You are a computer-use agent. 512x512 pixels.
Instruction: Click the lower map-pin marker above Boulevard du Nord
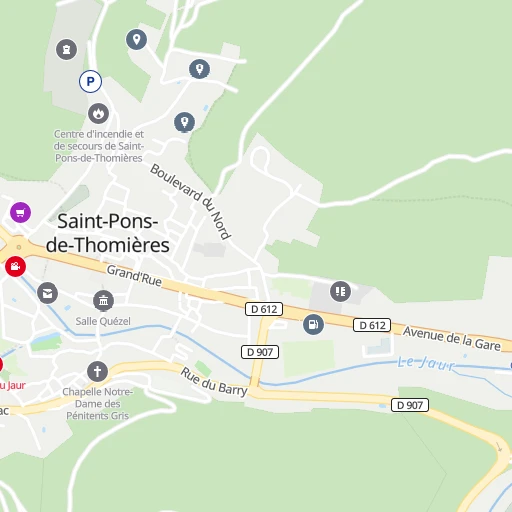click(184, 122)
